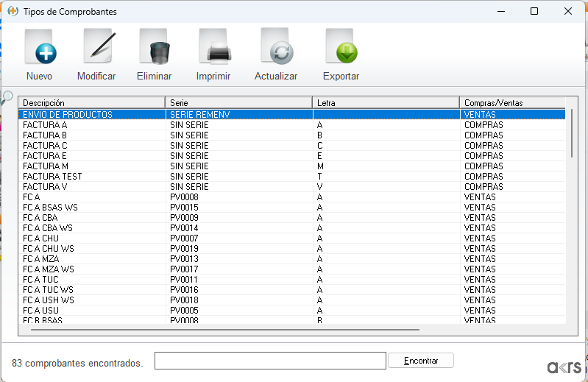
Task: Click the app icon in title bar
Action: pyautogui.click(x=13, y=12)
